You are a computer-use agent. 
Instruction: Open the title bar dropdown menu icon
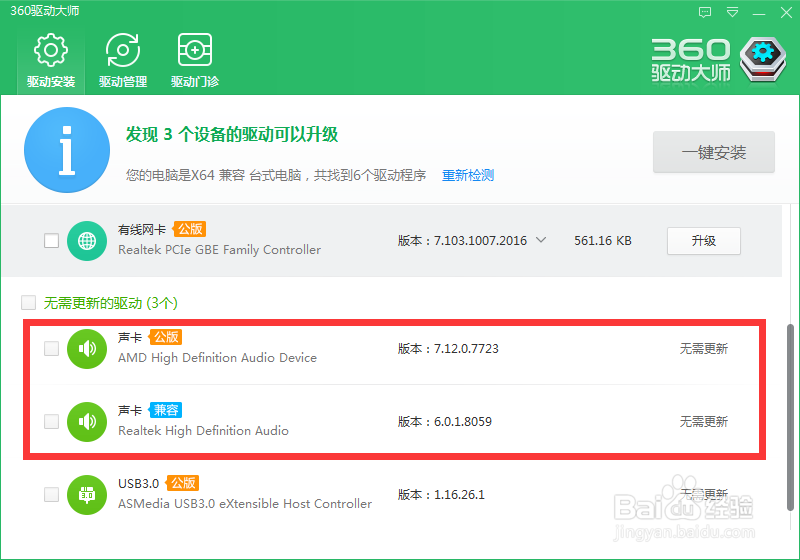pos(732,12)
